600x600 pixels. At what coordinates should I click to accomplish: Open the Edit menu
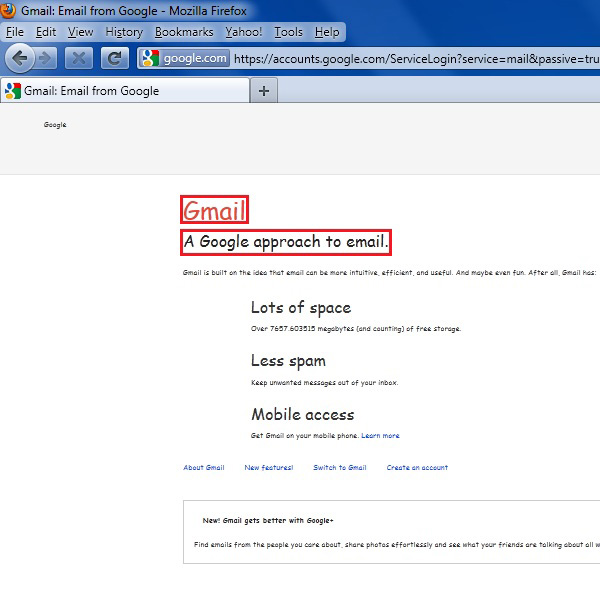click(x=46, y=32)
